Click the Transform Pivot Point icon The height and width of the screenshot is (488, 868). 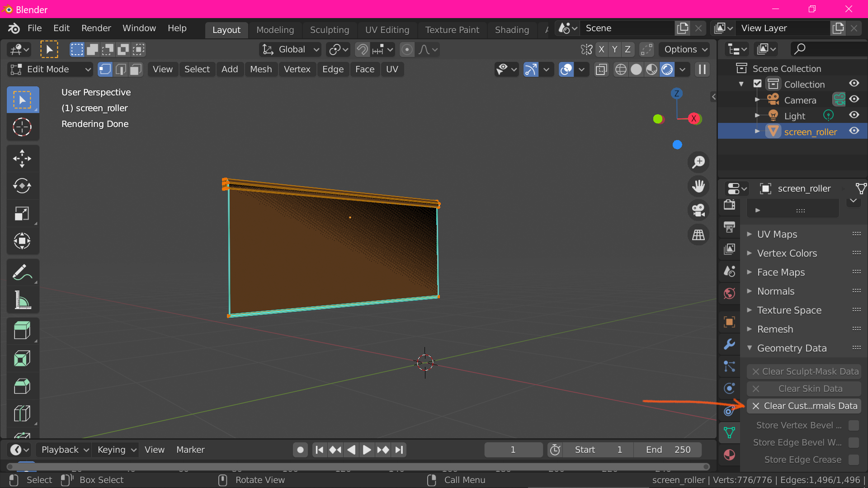(x=335, y=49)
